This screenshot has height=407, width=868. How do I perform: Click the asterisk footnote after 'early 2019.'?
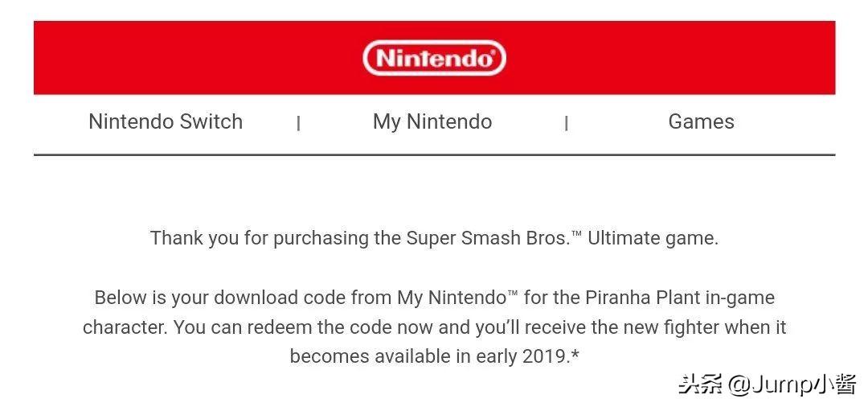[x=575, y=353]
